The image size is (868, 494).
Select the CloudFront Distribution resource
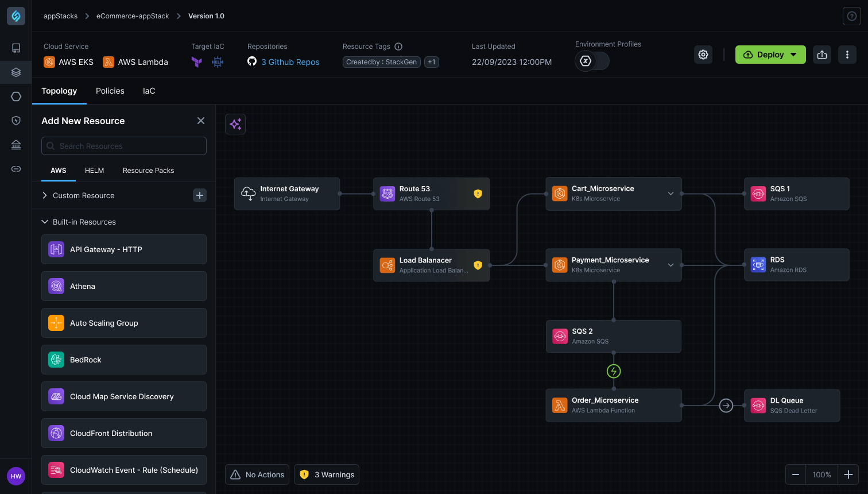click(x=124, y=433)
